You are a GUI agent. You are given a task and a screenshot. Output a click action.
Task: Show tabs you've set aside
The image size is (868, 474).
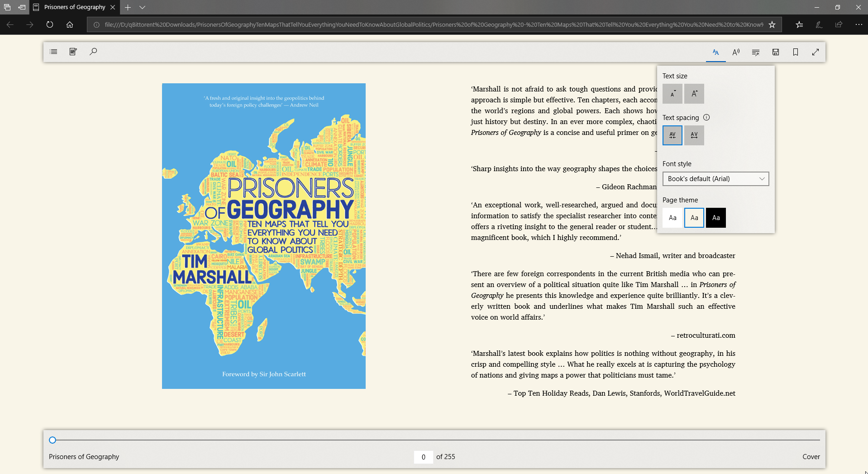coord(7,7)
